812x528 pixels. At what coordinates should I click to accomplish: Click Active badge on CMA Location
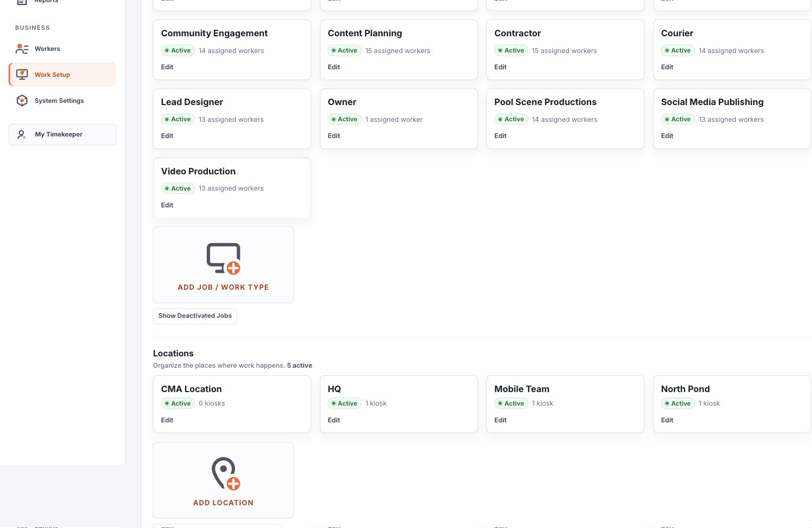[178, 403]
